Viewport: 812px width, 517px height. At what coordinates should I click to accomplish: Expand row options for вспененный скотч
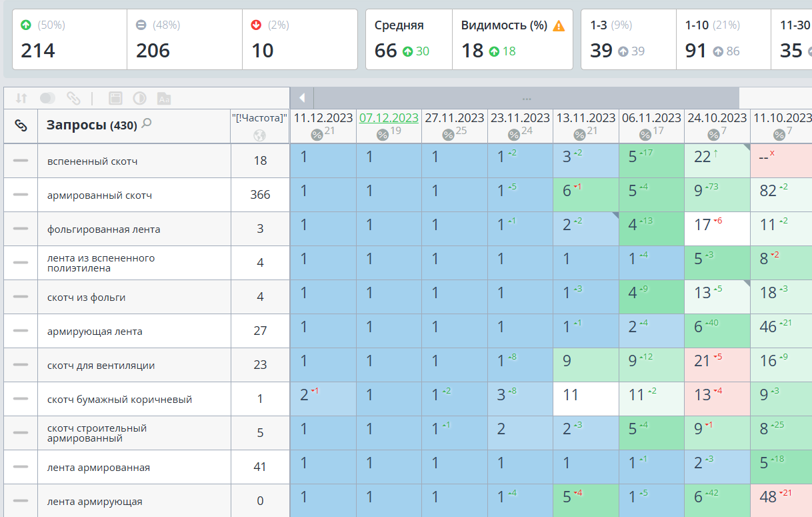(21, 161)
